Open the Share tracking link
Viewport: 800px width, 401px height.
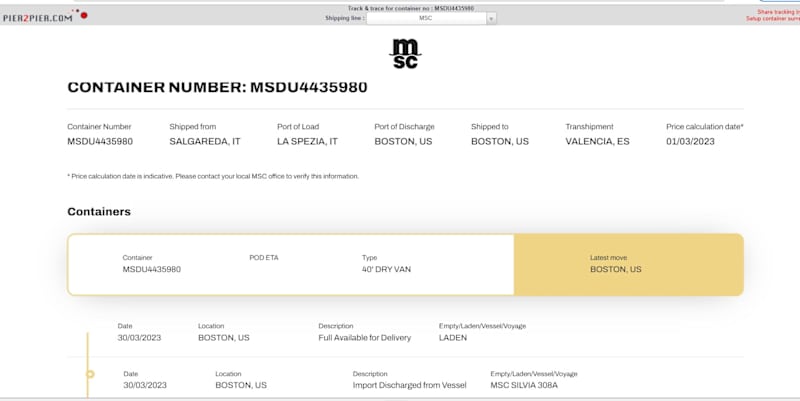[x=778, y=12]
